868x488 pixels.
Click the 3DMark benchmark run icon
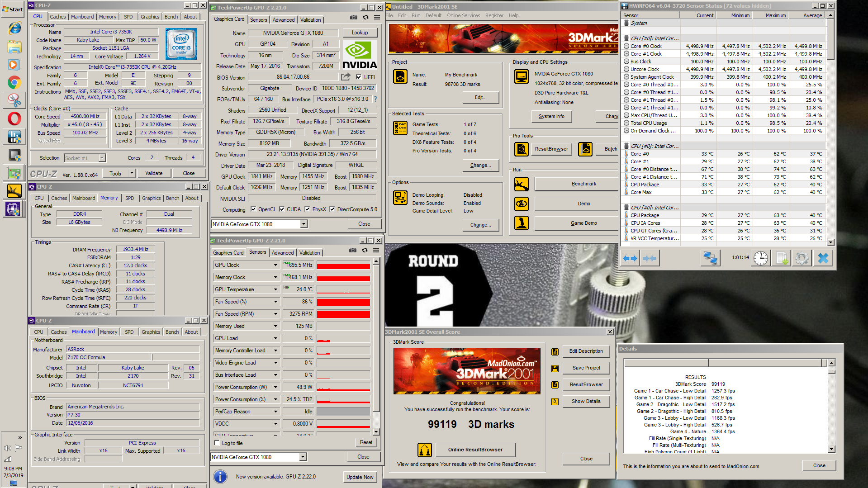(x=522, y=184)
